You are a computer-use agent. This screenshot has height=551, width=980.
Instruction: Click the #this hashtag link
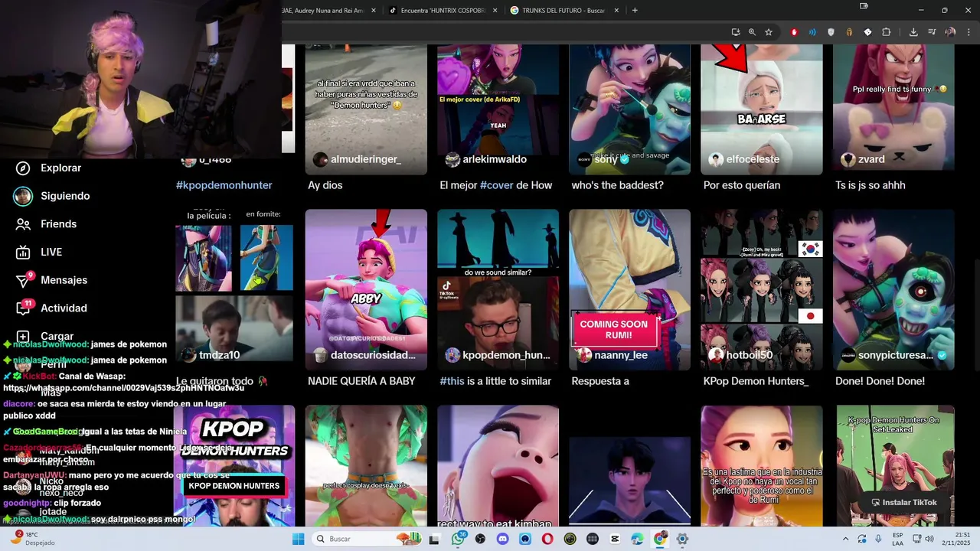[x=452, y=381]
